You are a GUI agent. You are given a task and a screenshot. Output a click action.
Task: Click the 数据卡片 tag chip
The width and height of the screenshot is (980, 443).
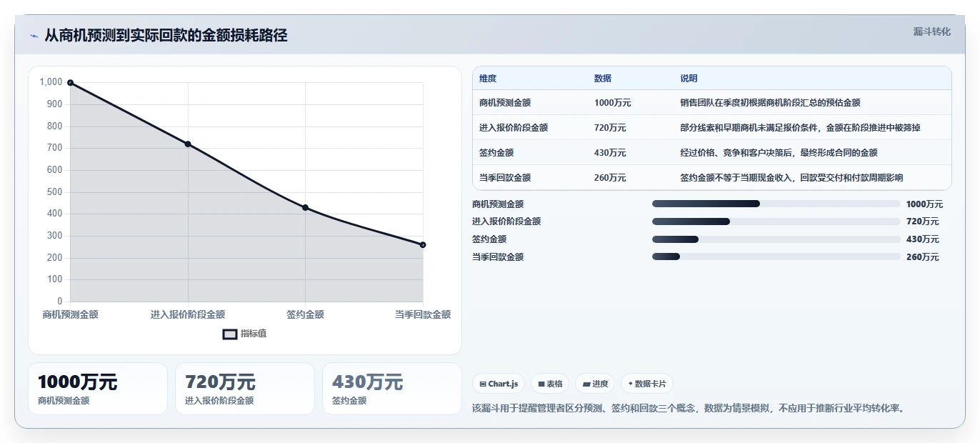click(647, 384)
